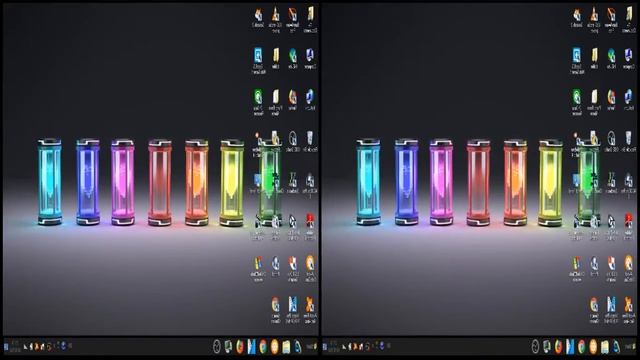The height and width of the screenshot is (360, 640).
Task: Open the yellow folder icon in left taskbar
Action: point(286,347)
